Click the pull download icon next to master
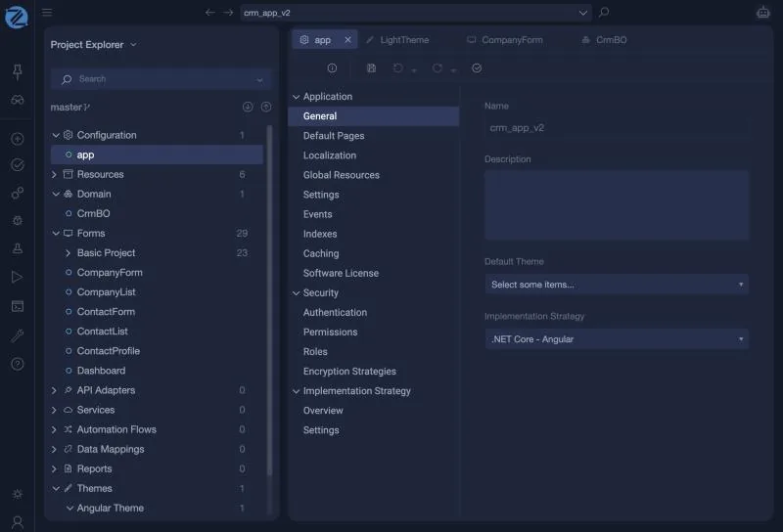This screenshot has width=783, height=532. [248, 107]
